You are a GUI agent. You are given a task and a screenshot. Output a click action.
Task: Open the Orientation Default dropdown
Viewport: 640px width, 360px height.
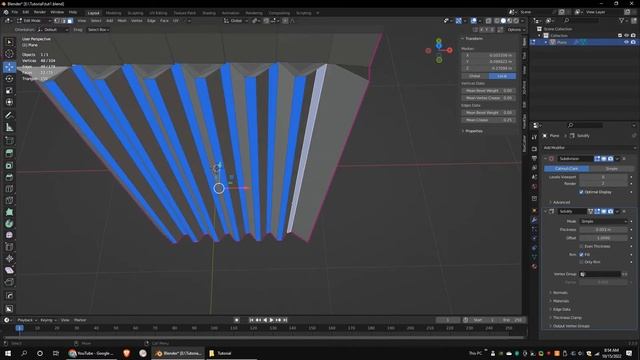[x=53, y=29]
